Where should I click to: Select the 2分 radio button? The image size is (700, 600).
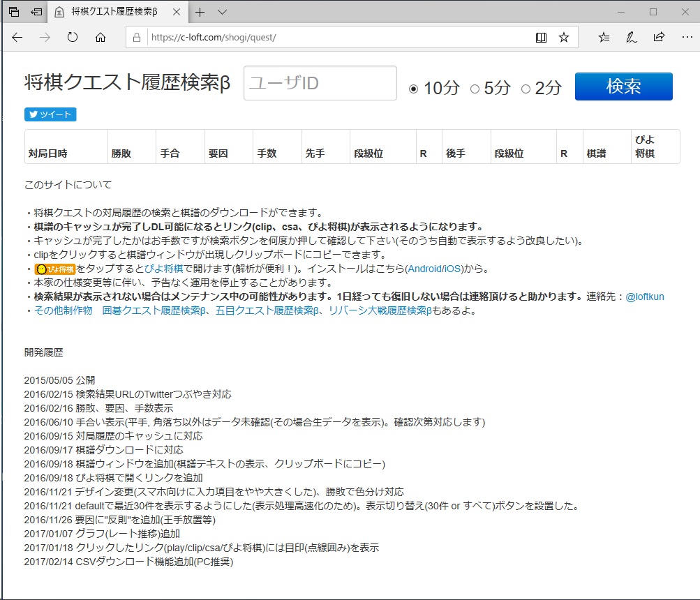point(526,89)
